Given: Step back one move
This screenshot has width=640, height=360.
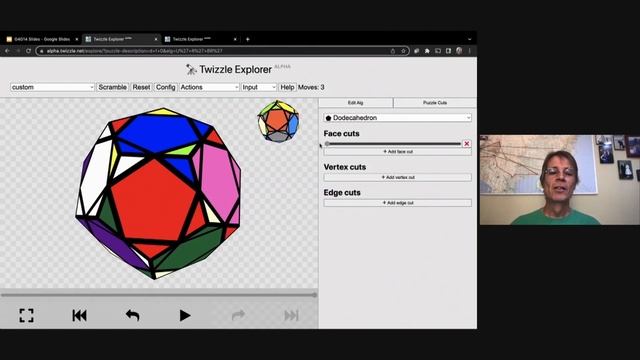Looking at the screenshot, I should coord(132,315).
